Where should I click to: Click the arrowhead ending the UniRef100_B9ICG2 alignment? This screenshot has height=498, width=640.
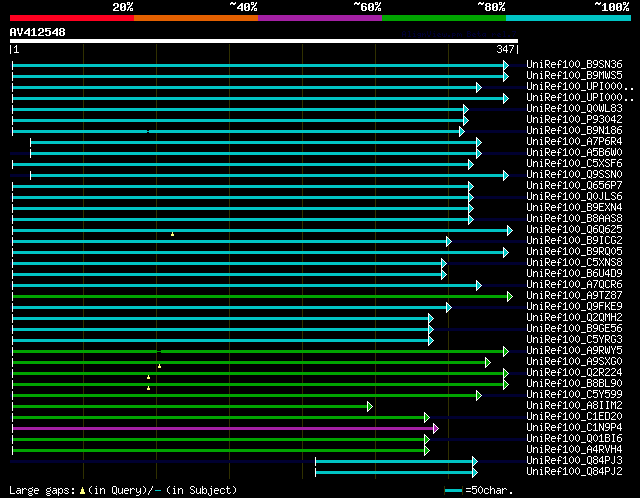(449, 242)
